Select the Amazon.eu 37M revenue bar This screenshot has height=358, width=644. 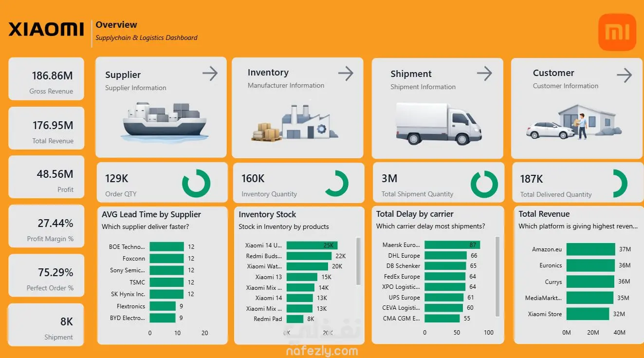[x=591, y=249]
